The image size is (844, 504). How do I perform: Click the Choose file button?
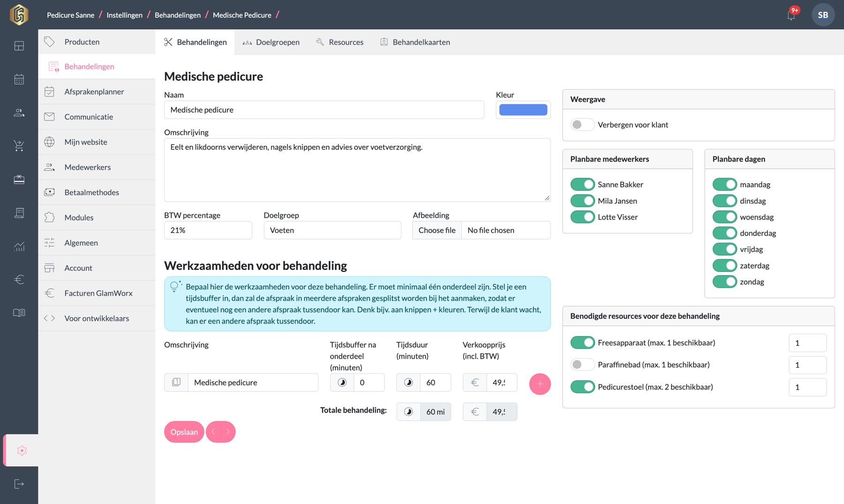coord(437,230)
